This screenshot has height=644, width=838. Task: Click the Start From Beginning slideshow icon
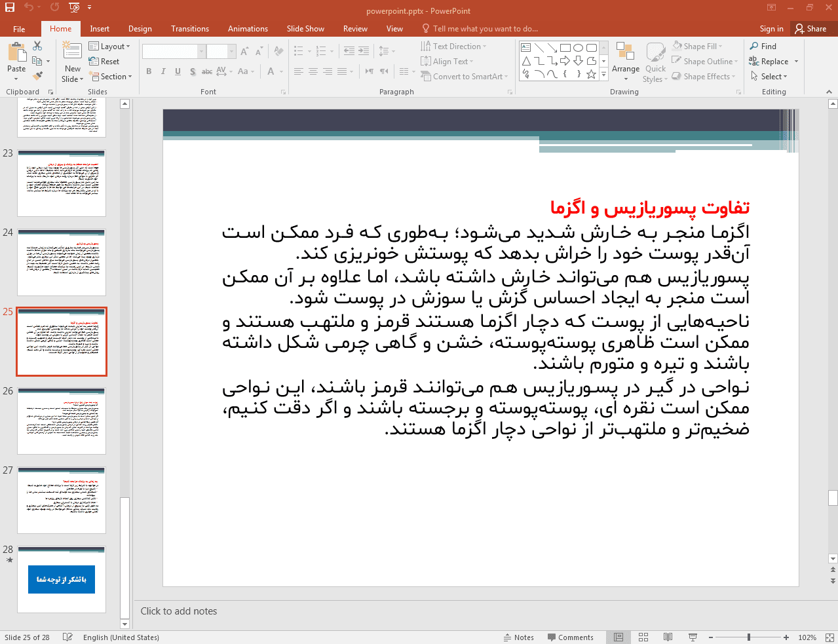[x=74, y=7]
